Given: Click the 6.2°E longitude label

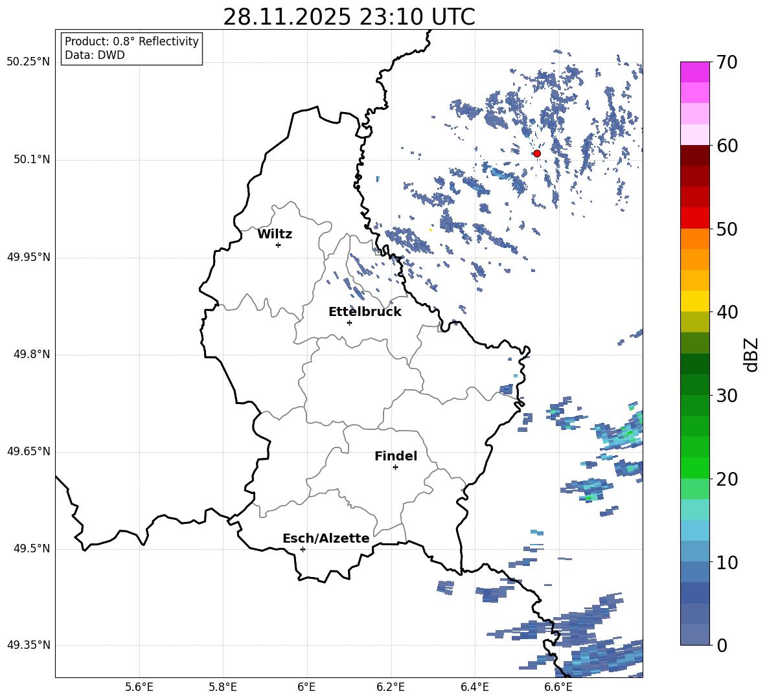Looking at the screenshot, I should point(391,687).
